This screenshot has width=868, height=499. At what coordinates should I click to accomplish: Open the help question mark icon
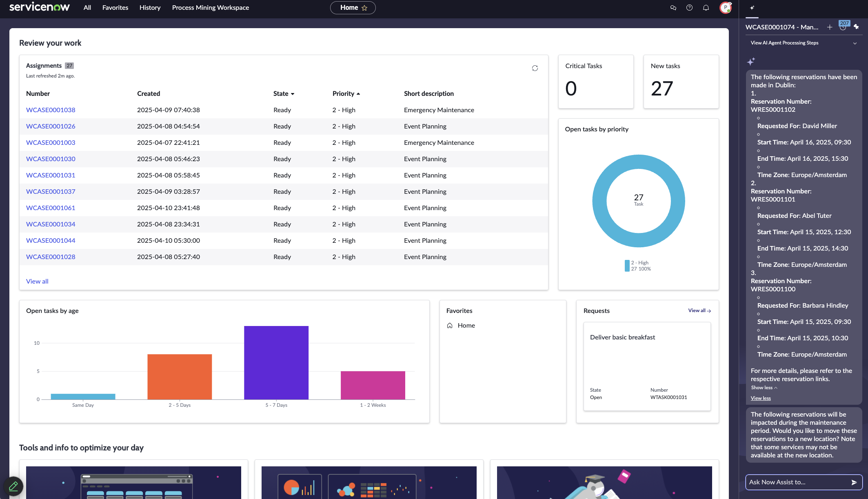click(x=689, y=8)
